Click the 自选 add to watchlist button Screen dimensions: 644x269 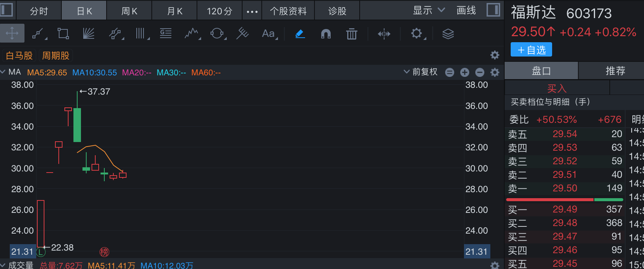(x=531, y=50)
